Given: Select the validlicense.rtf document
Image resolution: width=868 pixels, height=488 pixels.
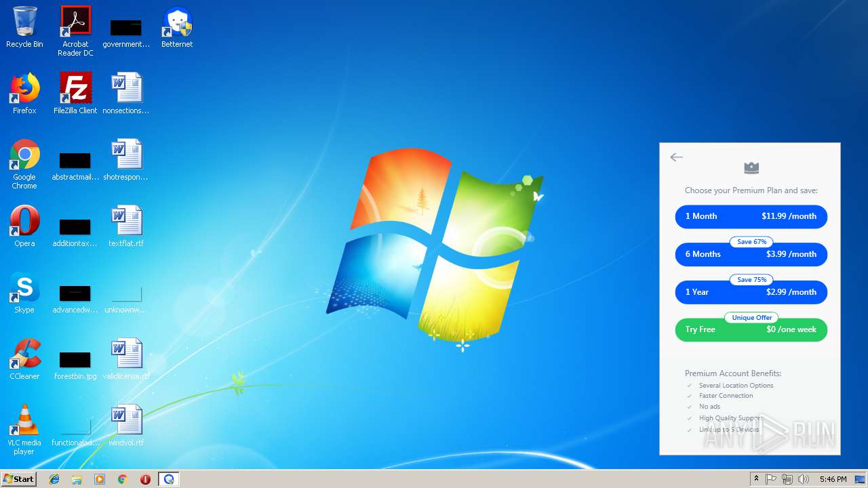Looking at the screenshot, I should coord(126,360).
